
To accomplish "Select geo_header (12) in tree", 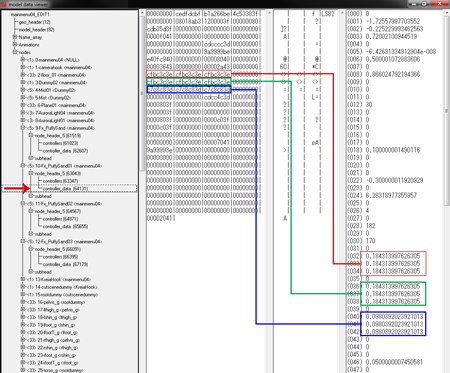I will point(34,22).
